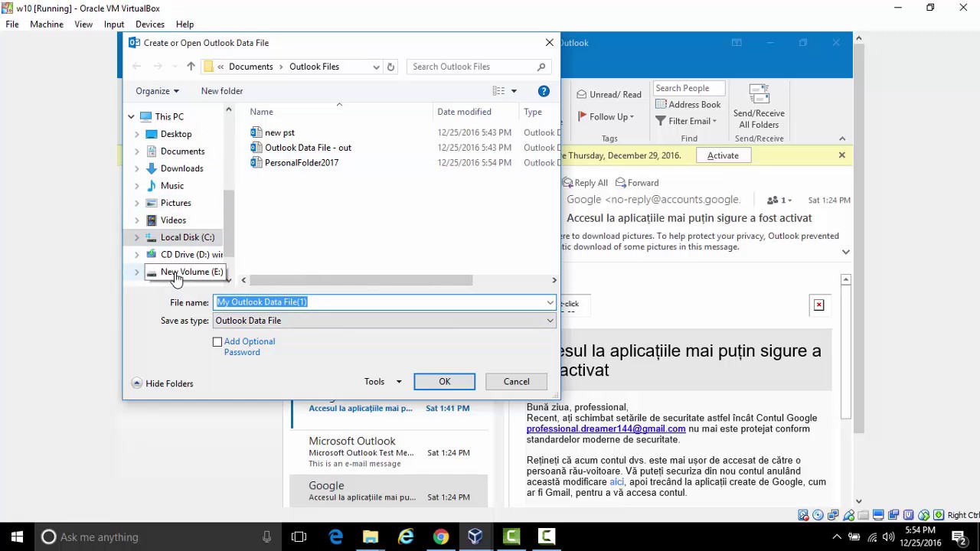Click the File name input field
Image resolution: width=980 pixels, height=551 pixels.
tap(379, 302)
